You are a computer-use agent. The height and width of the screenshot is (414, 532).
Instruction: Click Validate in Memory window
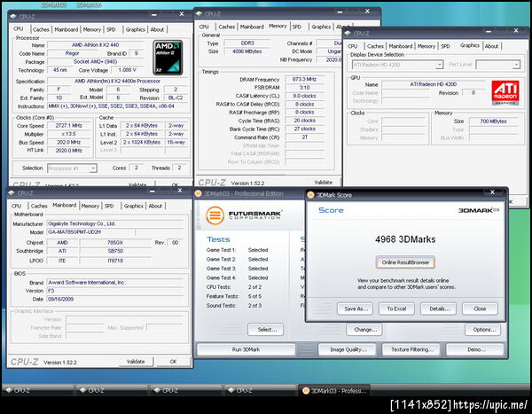pos(323,183)
